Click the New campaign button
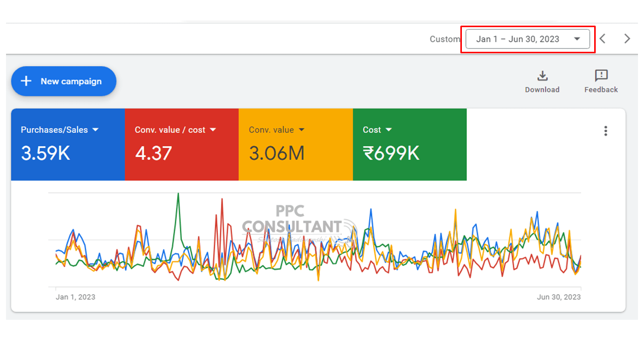This screenshot has height=362, width=644. pyautogui.click(x=64, y=81)
